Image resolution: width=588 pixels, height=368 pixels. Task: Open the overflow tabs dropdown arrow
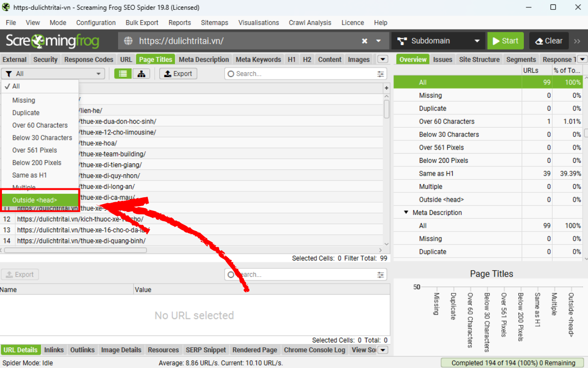pyautogui.click(x=382, y=59)
